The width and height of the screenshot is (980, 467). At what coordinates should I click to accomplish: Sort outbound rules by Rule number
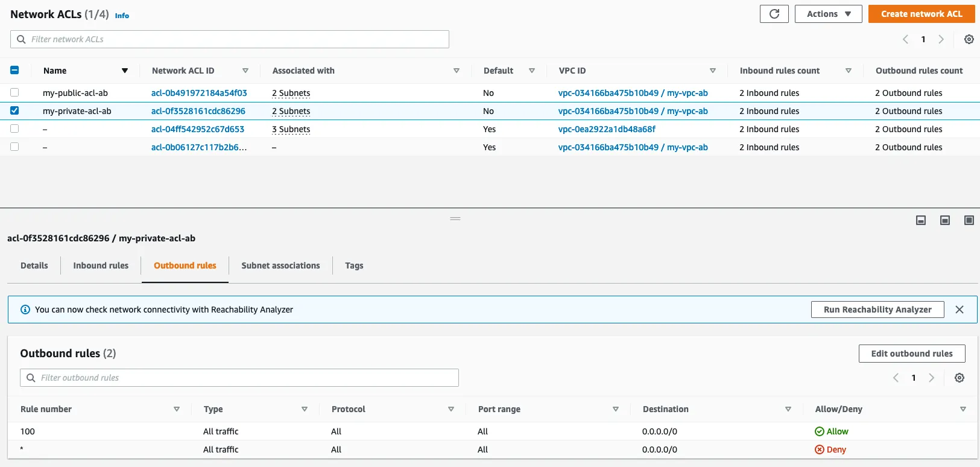click(176, 409)
